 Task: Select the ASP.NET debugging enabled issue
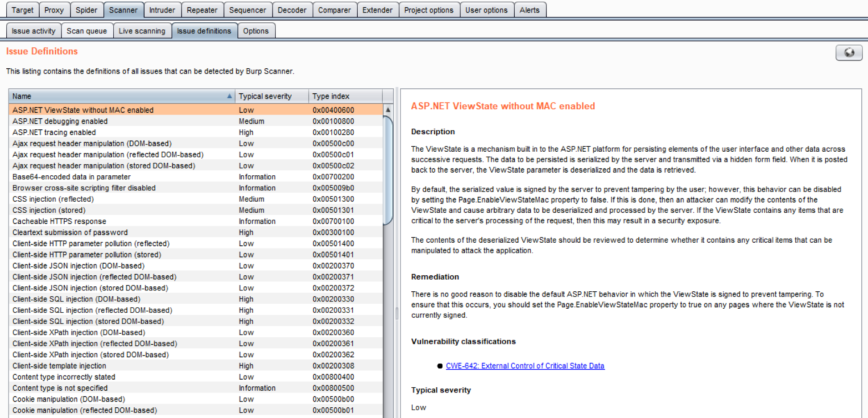[x=60, y=121]
